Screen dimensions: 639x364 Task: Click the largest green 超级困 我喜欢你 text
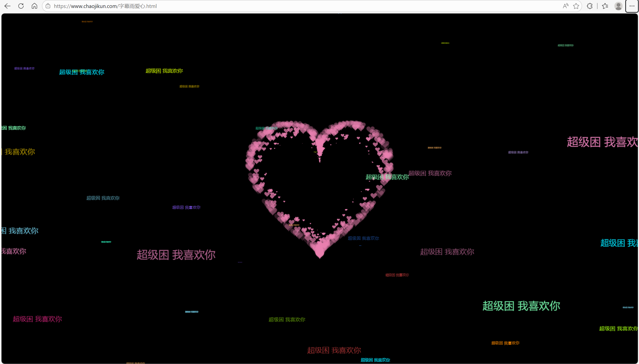coord(521,306)
